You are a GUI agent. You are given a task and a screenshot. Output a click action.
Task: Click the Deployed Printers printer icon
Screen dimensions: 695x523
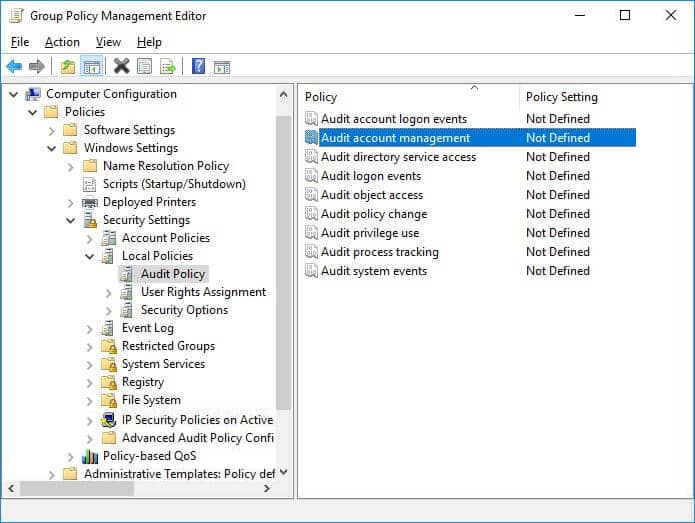coord(90,203)
